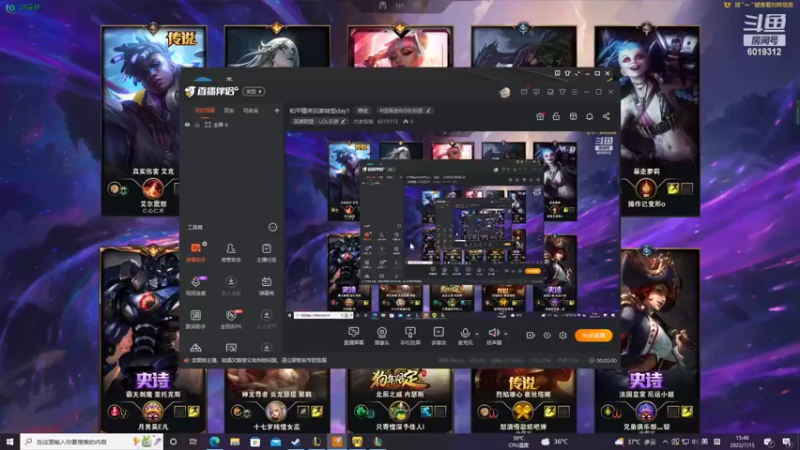Open the mail messages icon in title bar

[524, 92]
